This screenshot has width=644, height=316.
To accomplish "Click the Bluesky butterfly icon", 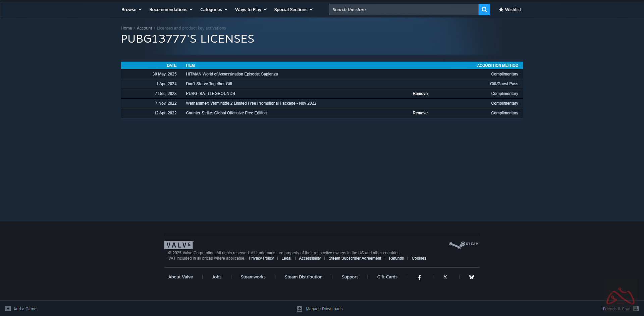I will pos(471,277).
